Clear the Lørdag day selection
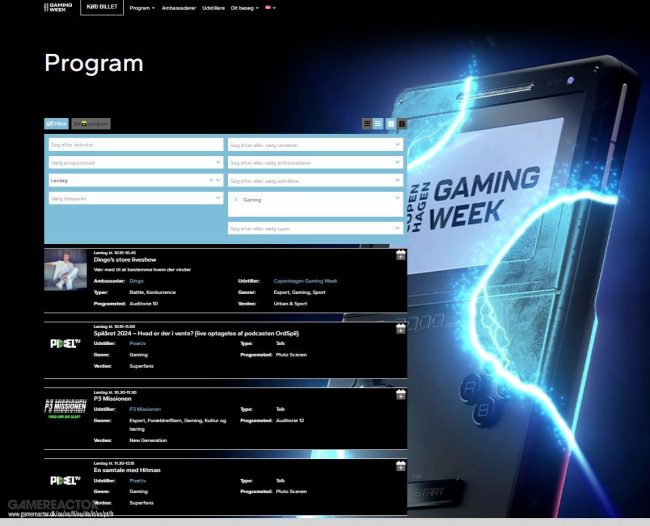 [211, 180]
